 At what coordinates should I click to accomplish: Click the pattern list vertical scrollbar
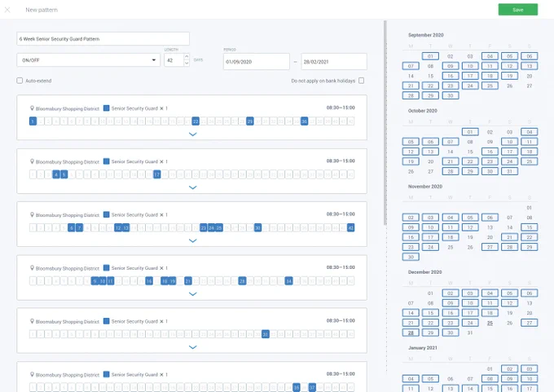(x=385, y=123)
